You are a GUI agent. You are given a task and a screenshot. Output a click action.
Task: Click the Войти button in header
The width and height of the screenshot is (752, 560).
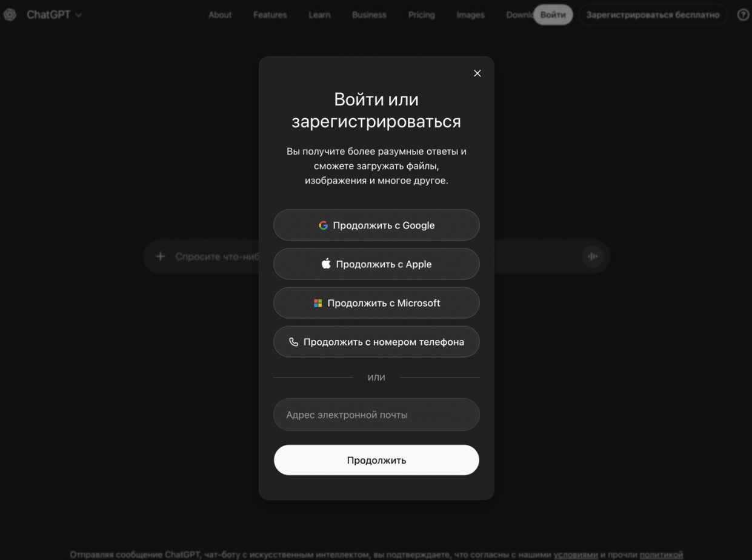click(553, 15)
